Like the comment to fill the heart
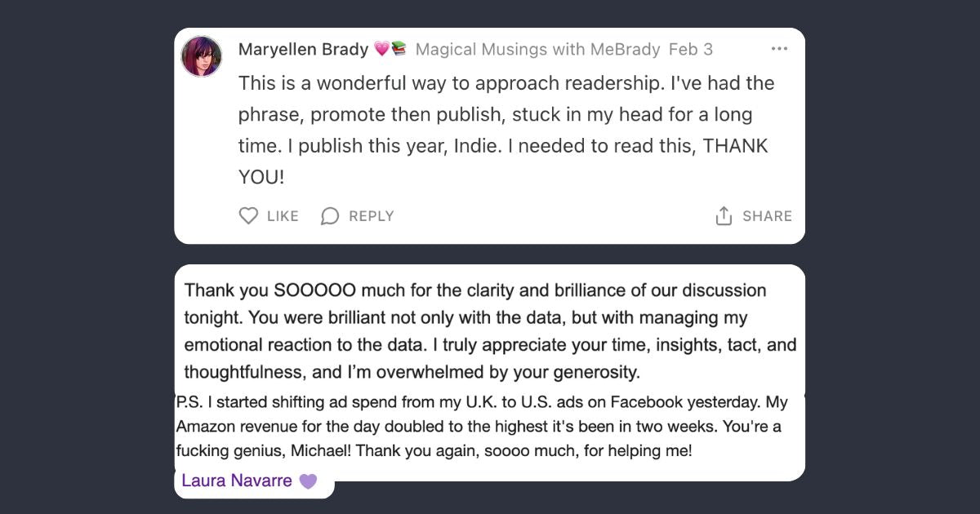Image resolution: width=980 pixels, height=514 pixels. pyautogui.click(x=248, y=215)
